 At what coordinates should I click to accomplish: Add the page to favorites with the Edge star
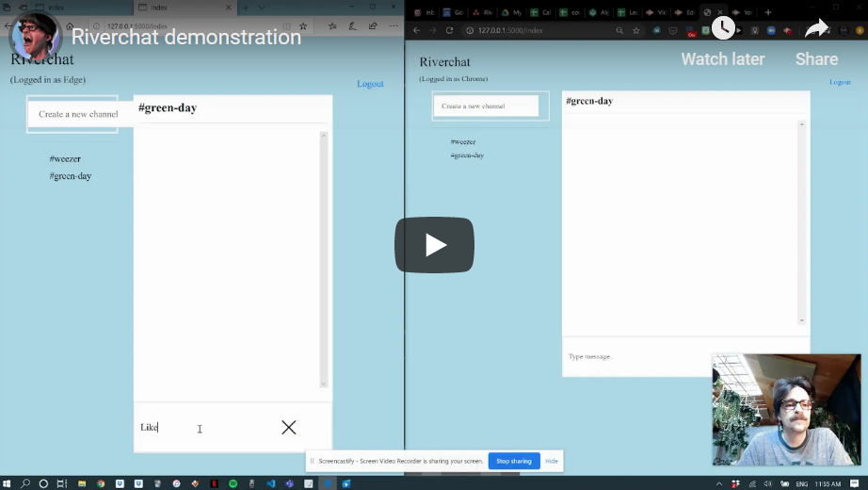pos(303,26)
